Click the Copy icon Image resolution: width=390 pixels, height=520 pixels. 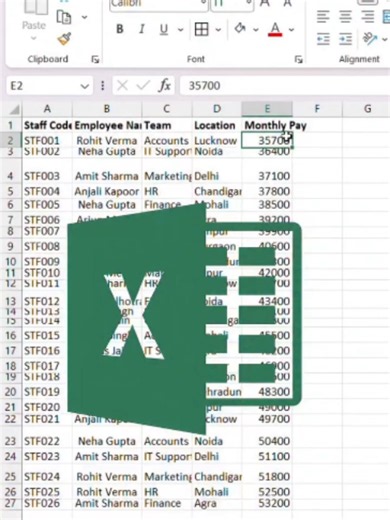tap(63, 17)
